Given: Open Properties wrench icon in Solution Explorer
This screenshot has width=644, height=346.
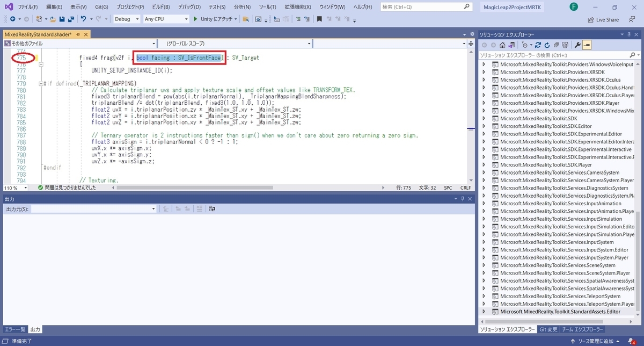Looking at the screenshot, I should point(578,45).
